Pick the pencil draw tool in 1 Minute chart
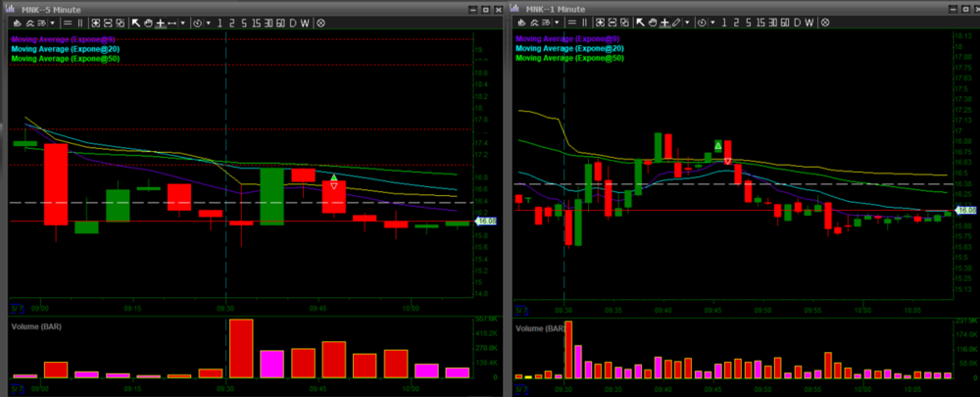The height and width of the screenshot is (397, 980). tap(674, 23)
